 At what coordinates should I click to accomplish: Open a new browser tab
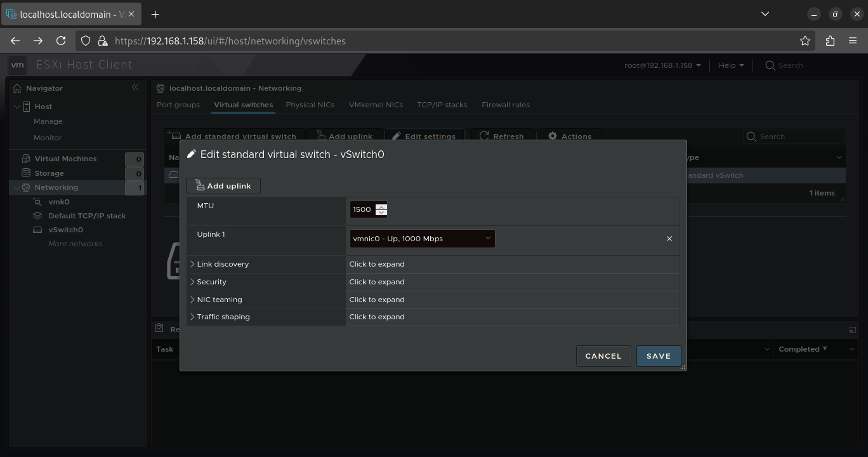click(155, 14)
